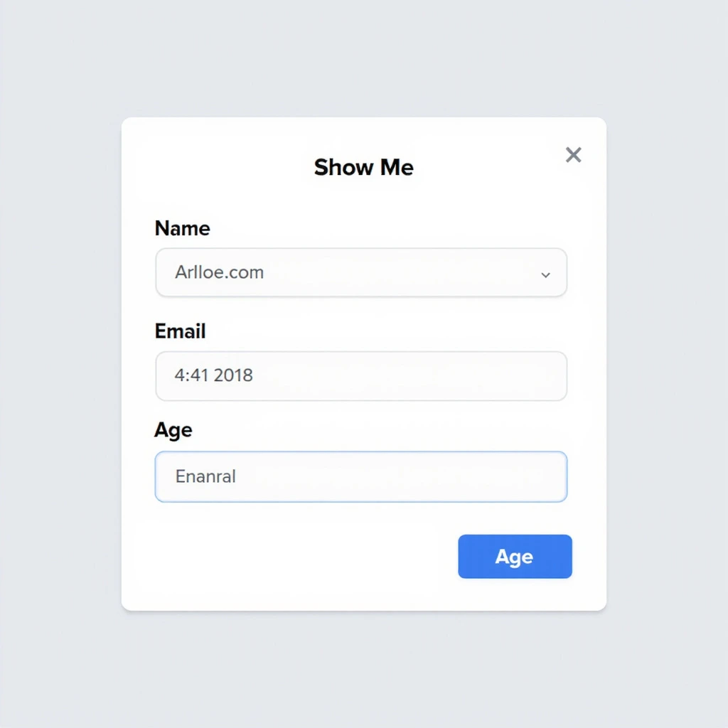Image resolution: width=728 pixels, height=728 pixels.
Task: Click the "4:41 2018" text in Email
Action: tap(213, 375)
